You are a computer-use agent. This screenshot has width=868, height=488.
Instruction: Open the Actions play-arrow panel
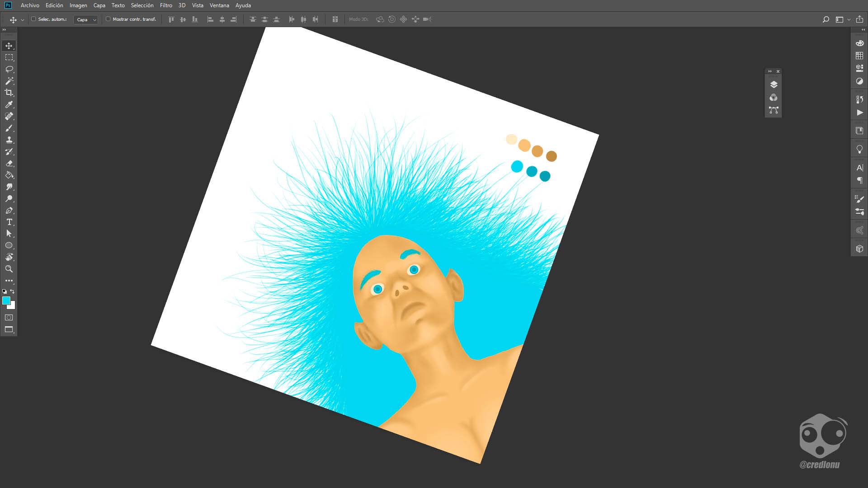pyautogui.click(x=859, y=113)
